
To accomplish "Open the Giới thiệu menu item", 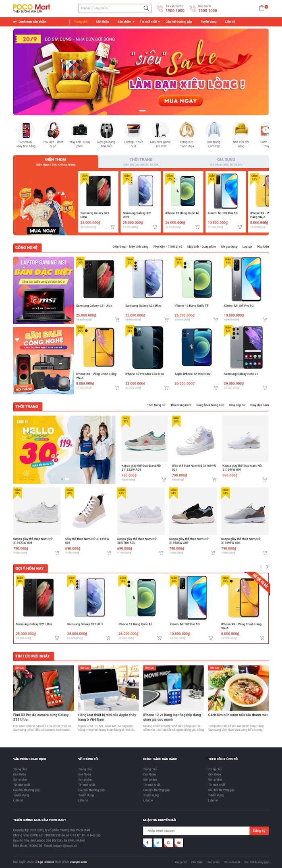I will click(x=102, y=22).
